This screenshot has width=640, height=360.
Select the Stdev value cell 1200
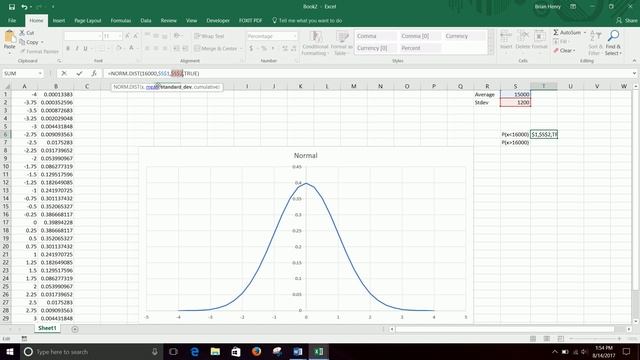[515, 102]
